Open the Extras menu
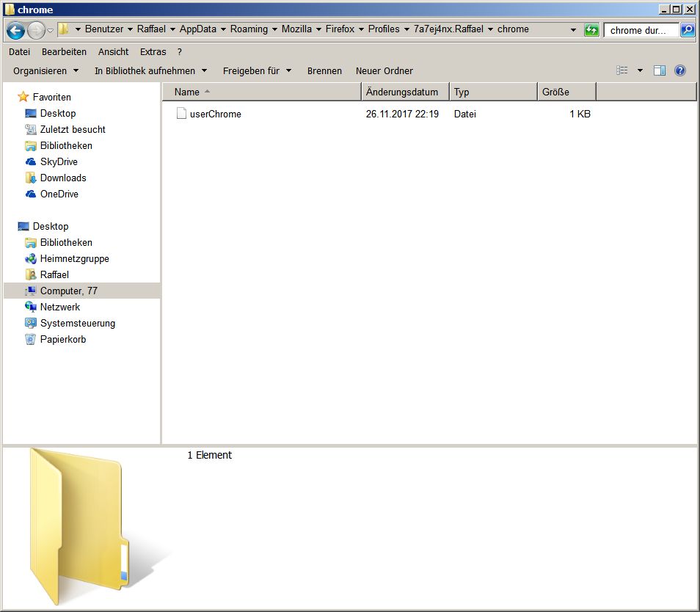Viewport: 700px width, 612px height. 153,52
